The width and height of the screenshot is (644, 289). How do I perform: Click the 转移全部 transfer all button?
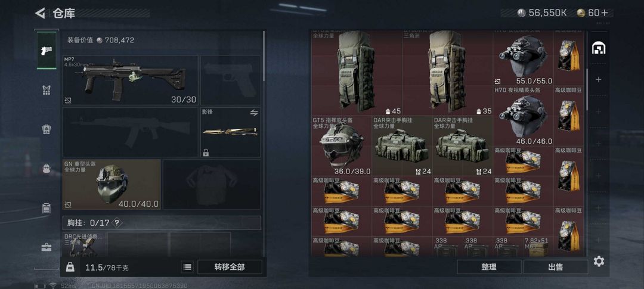[230, 267]
